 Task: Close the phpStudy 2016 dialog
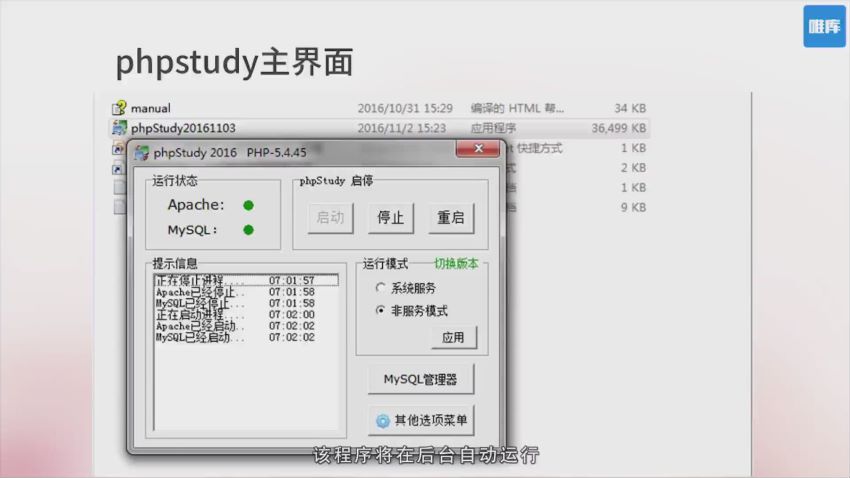(478, 148)
